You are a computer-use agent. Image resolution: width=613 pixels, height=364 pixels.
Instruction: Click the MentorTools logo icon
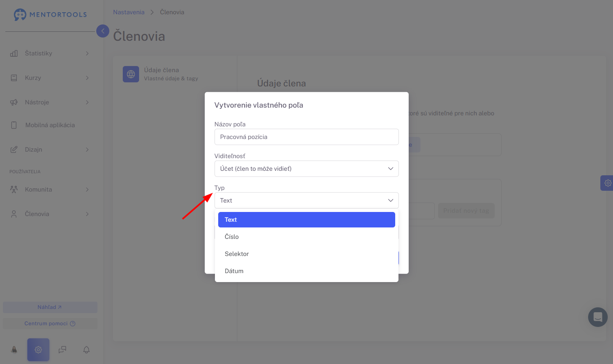[x=20, y=15]
